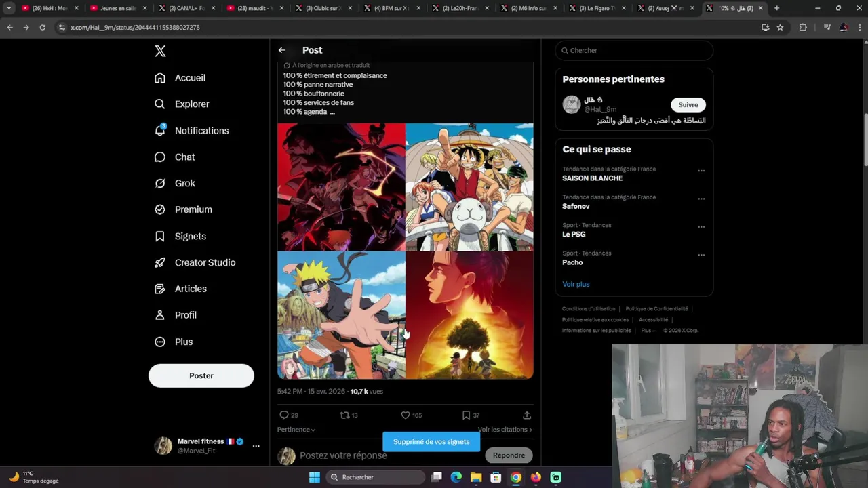The width and height of the screenshot is (868, 488).
Task: Open Voir les citations link
Action: (505, 430)
